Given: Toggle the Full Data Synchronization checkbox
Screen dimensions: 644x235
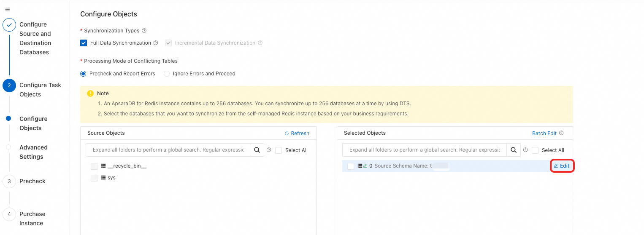Looking at the screenshot, I should pyautogui.click(x=84, y=43).
